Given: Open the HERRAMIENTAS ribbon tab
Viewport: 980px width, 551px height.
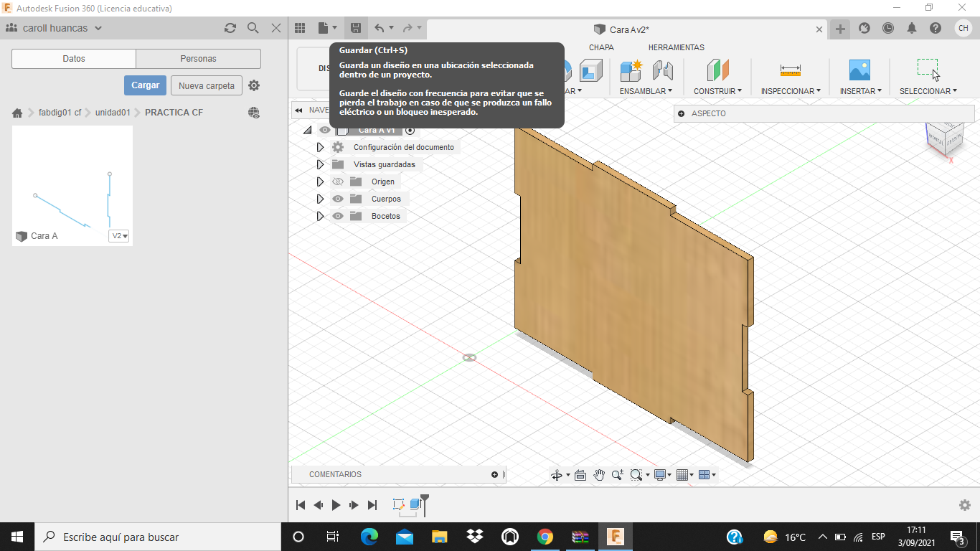Looking at the screenshot, I should click(x=676, y=47).
